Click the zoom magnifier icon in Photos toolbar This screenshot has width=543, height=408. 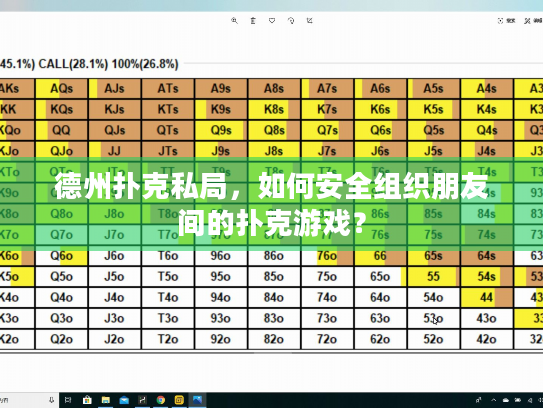point(234,21)
